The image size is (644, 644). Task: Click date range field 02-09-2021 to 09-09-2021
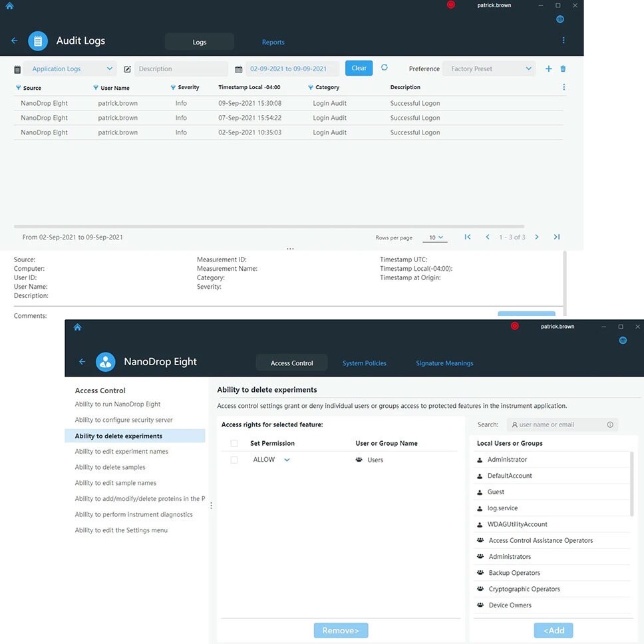point(293,69)
